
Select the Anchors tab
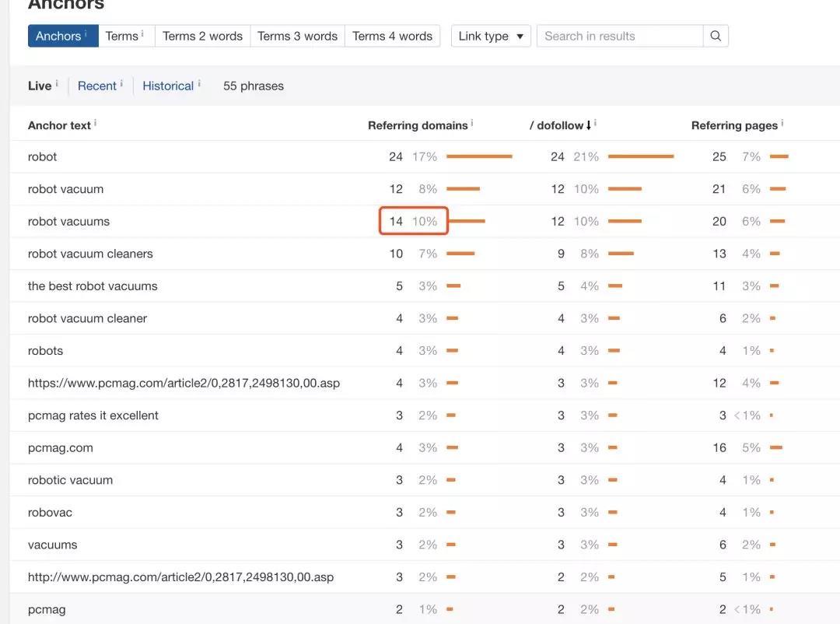[58, 36]
